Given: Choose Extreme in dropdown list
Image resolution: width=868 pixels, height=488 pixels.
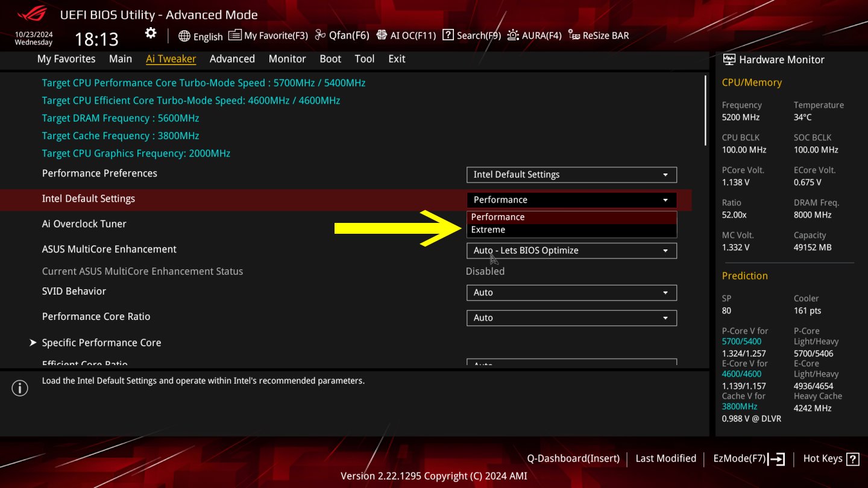Looking at the screenshot, I should pos(571,230).
